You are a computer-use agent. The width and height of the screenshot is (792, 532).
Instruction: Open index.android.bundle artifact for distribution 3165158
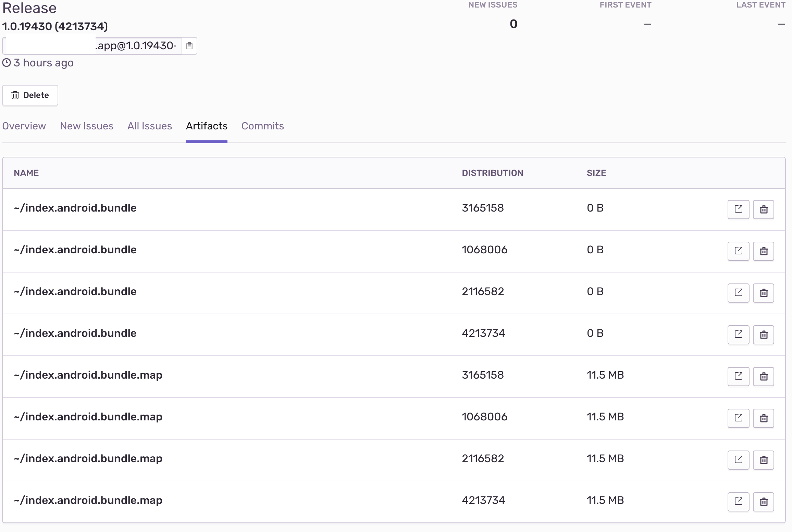point(738,209)
